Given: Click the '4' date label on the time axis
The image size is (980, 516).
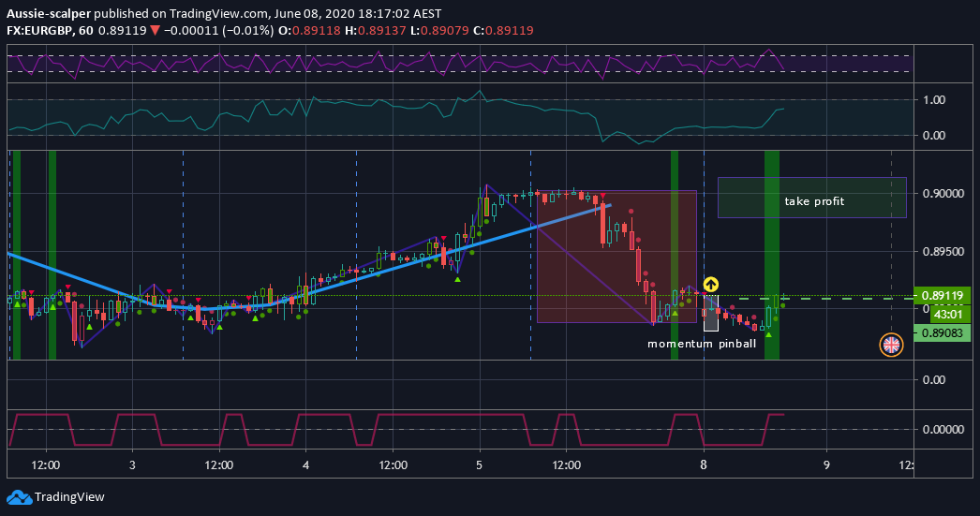Looking at the screenshot, I should pos(305,464).
